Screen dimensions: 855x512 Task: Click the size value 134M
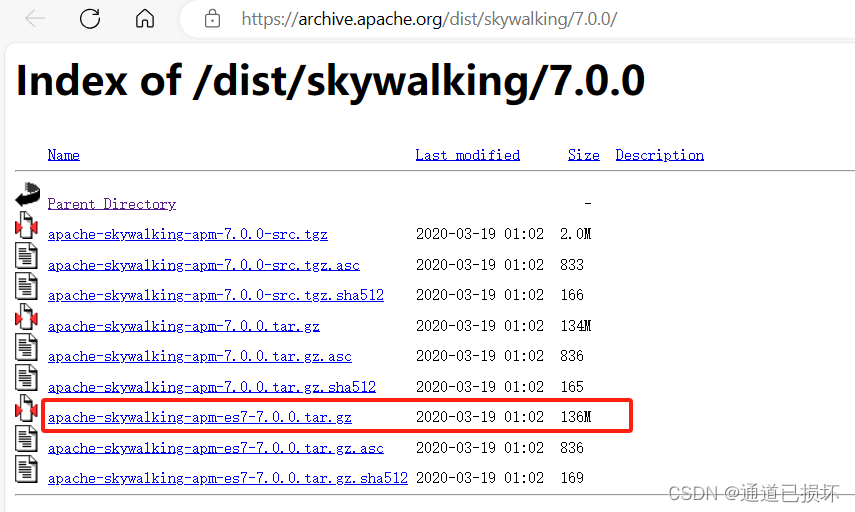point(575,326)
